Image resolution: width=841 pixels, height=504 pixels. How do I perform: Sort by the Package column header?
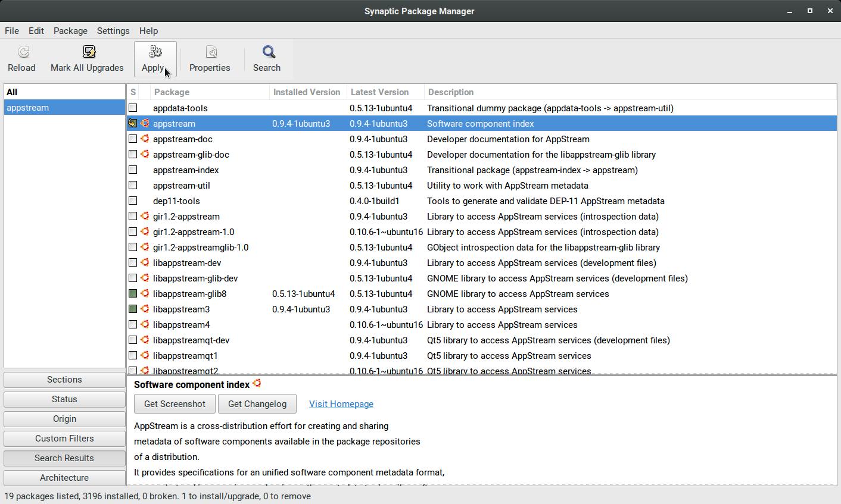[208, 92]
